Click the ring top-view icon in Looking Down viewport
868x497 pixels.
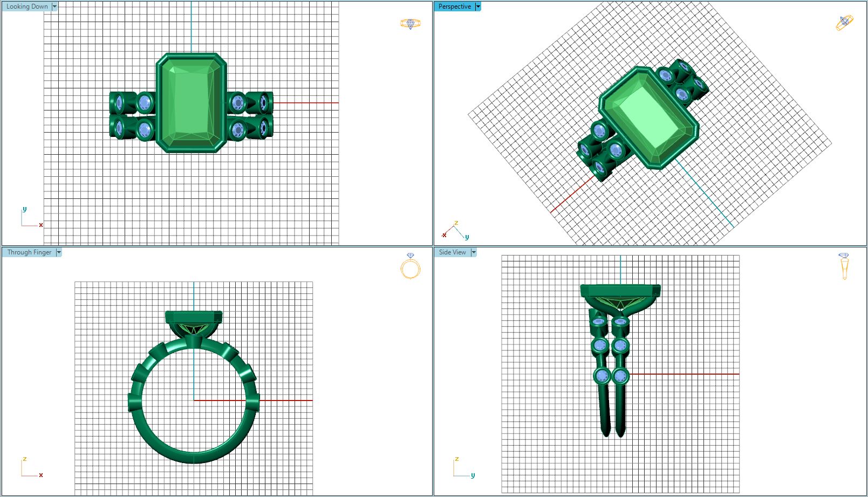click(x=410, y=24)
